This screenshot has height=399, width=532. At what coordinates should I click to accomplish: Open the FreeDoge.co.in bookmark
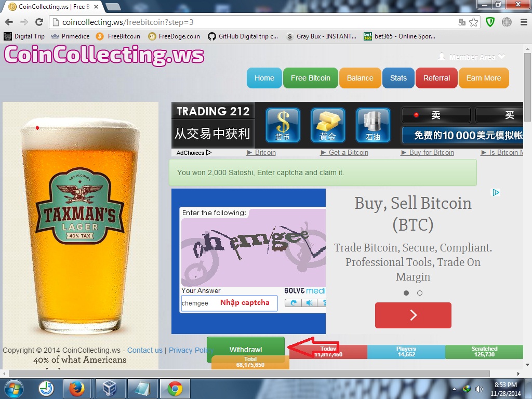coord(174,36)
